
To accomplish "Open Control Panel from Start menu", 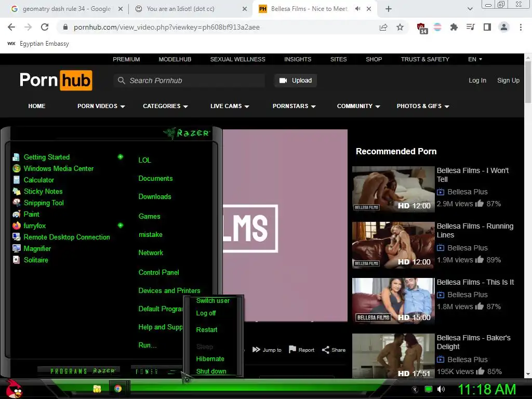I will click(x=158, y=272).
